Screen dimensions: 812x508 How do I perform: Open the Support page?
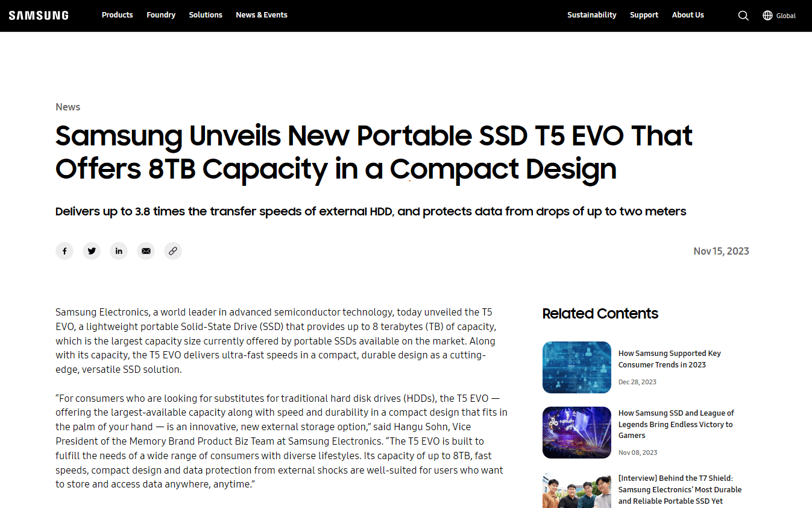pyautogui.click(x=644, y=15)
